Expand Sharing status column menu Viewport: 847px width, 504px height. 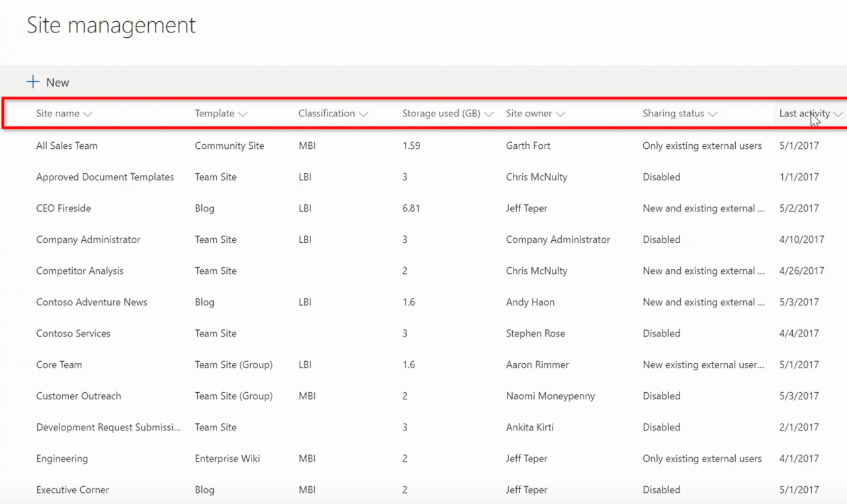coord(712,114)
